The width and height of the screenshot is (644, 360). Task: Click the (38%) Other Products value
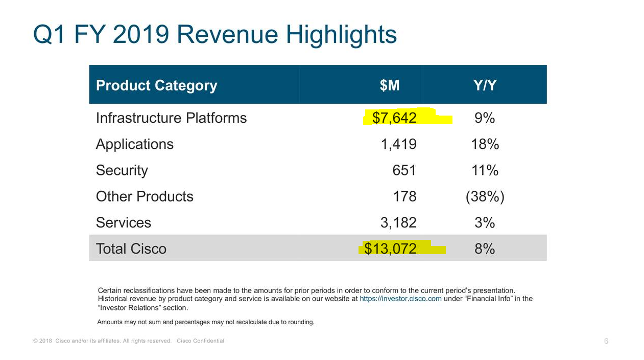coord(485,197)
